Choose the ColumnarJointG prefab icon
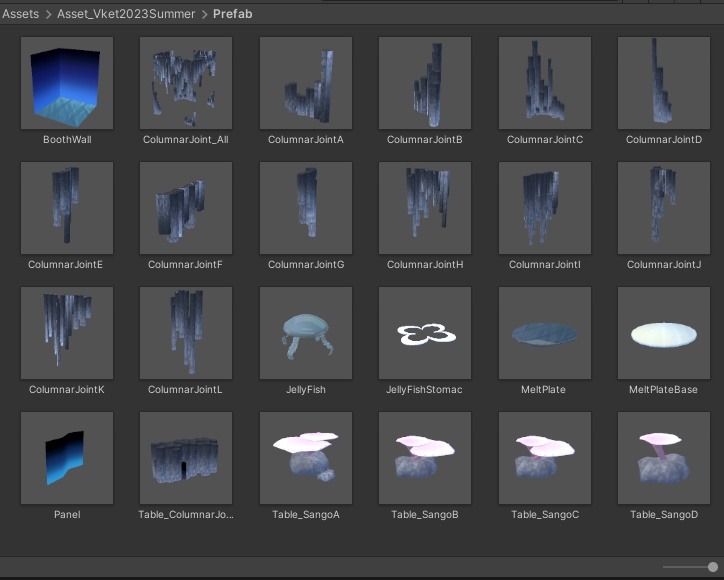 (x=306, y=208)
